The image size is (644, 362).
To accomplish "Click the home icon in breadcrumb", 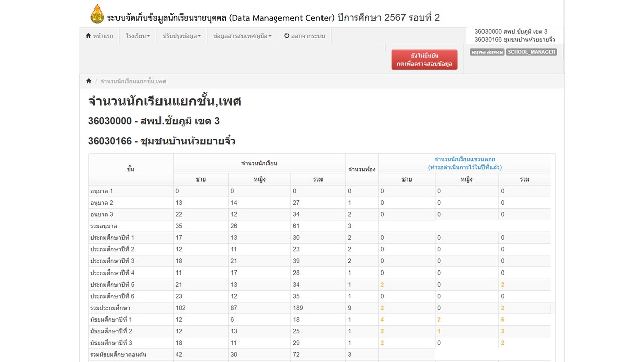I will (x=89, y=81).
